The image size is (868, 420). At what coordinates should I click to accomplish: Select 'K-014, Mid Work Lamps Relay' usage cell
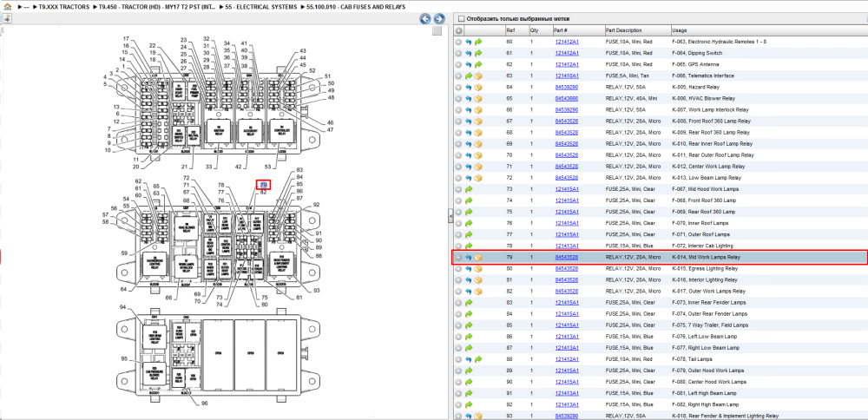pos(706,258)
